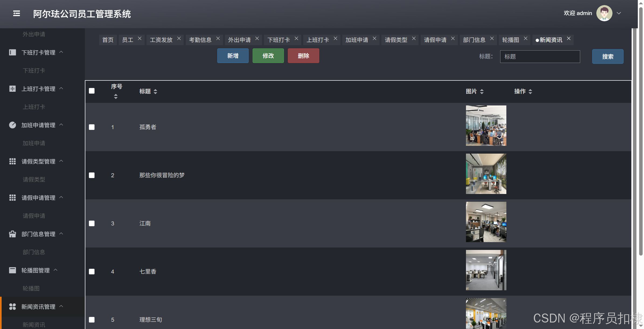644x329 pixels.
Task: Open the admin account dropdown arrow
Action: pos(619,13)
